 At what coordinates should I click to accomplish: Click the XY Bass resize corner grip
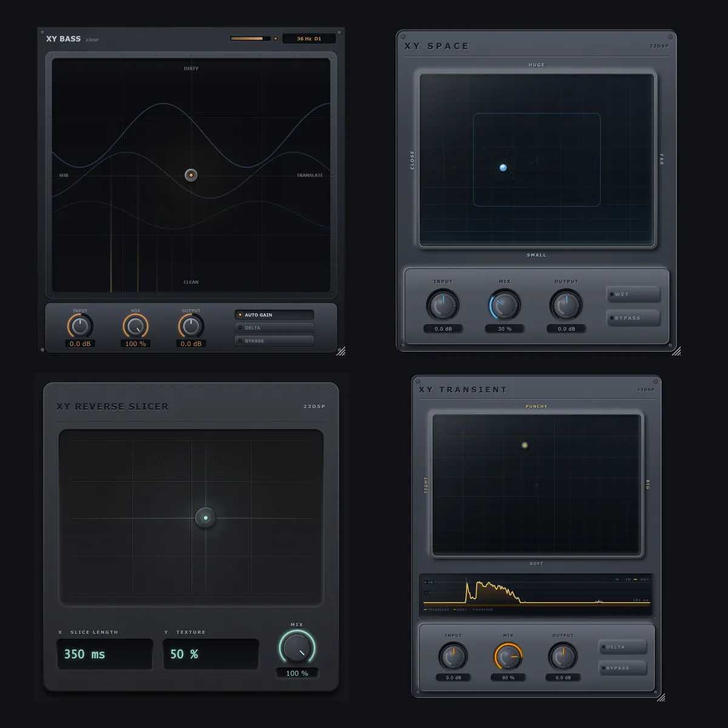point(341,351)
